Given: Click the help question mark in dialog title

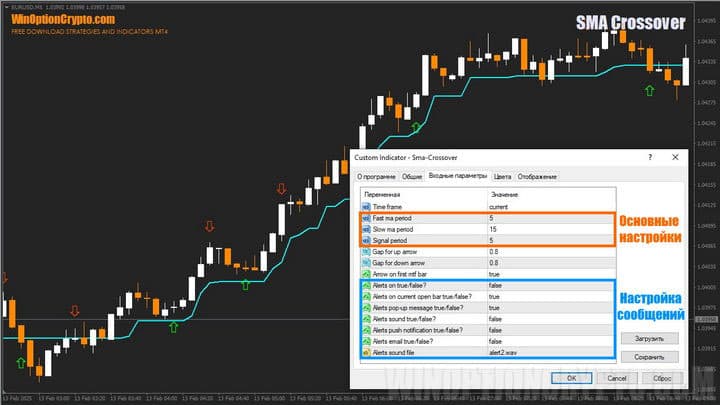Looking at the screenshot, I should (x=651, y=157).
